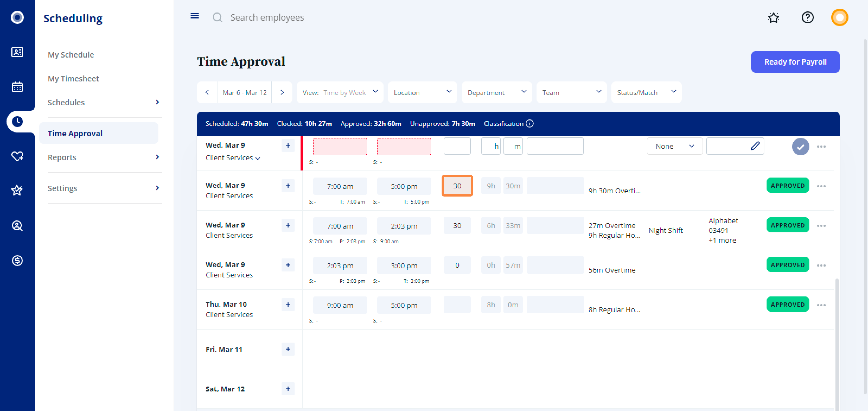The height and width of the screenshot is (411, 868).
Task: Click the person search icon in sidebar
Action: point(17,226)
